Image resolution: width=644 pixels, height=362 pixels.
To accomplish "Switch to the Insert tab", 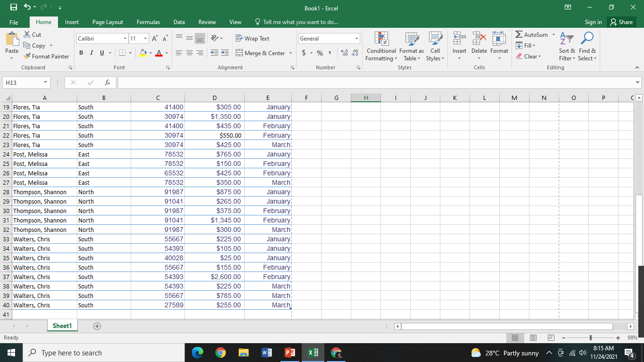I will click(72, 22).
